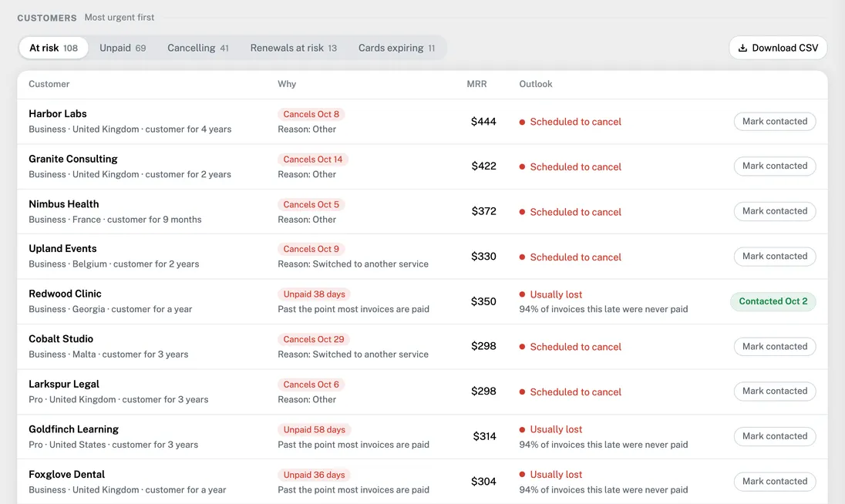Viewport: 845px width, 504px height.
Task: Click the $444 MRR value
Action: point(483,122)
